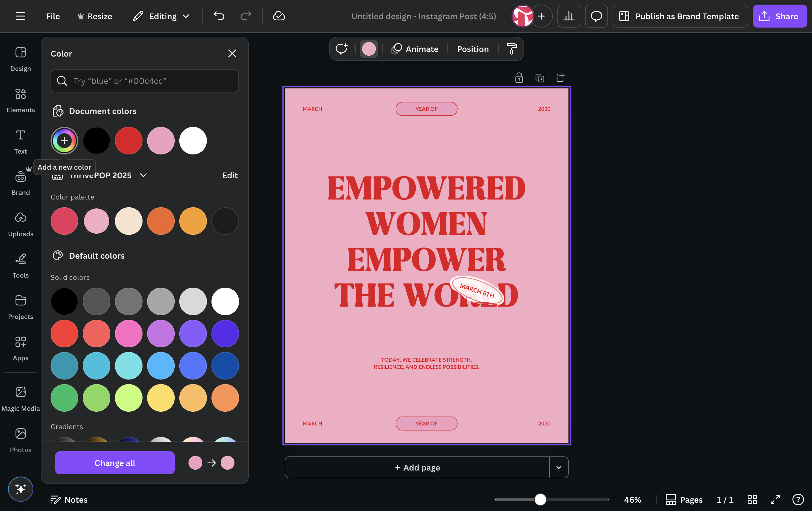Click Edit next to brand kit
This screenshot has height=511, width=812.
230,175
